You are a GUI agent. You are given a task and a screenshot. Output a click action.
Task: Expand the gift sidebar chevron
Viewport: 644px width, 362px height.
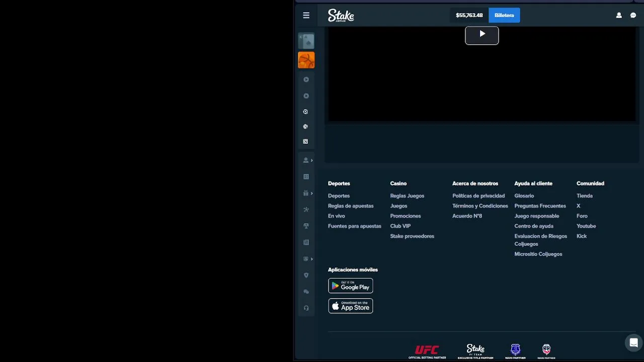(x=312, y=194)
